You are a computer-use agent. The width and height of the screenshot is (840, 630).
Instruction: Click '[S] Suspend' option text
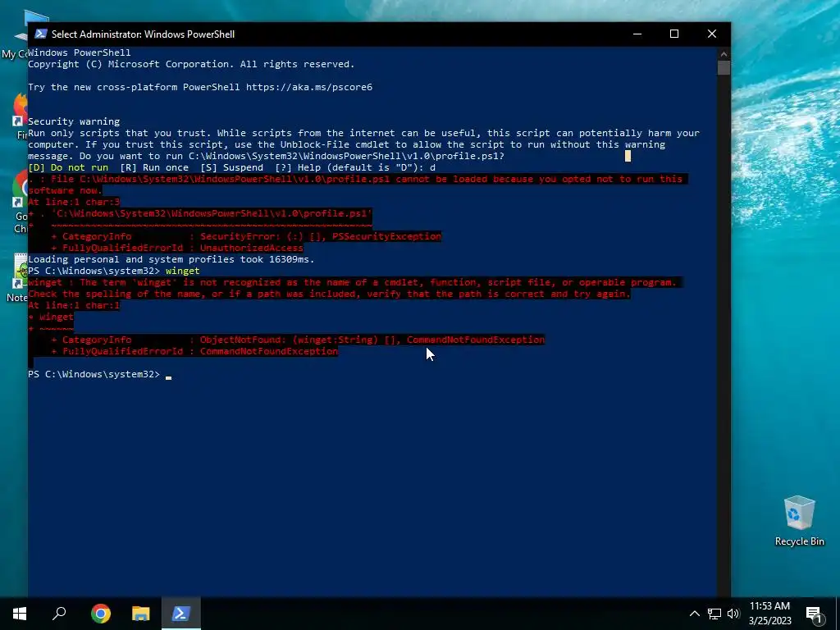click(232, 167)
